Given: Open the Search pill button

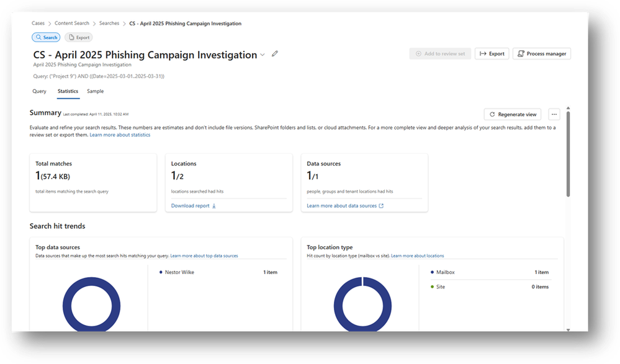Looking at the screenshot, I should tap(46, 37).
